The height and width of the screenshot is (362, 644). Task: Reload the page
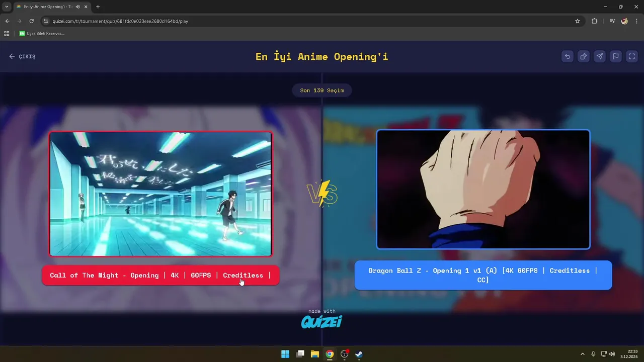pyautogui.click(x=32, y=21)
